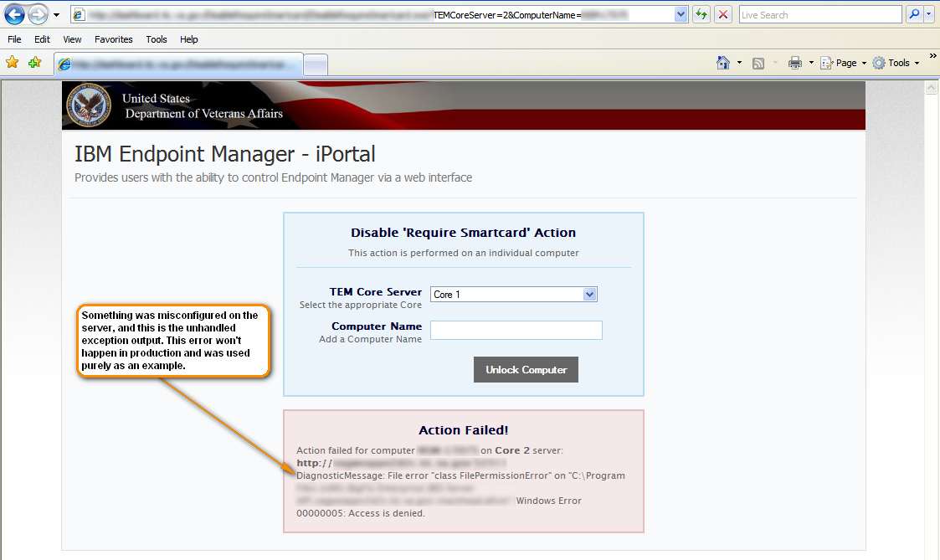Open the Tools gear command menu
Viewport: 940px width, 560px height.
pyautogui.click(x=896, y=63)
